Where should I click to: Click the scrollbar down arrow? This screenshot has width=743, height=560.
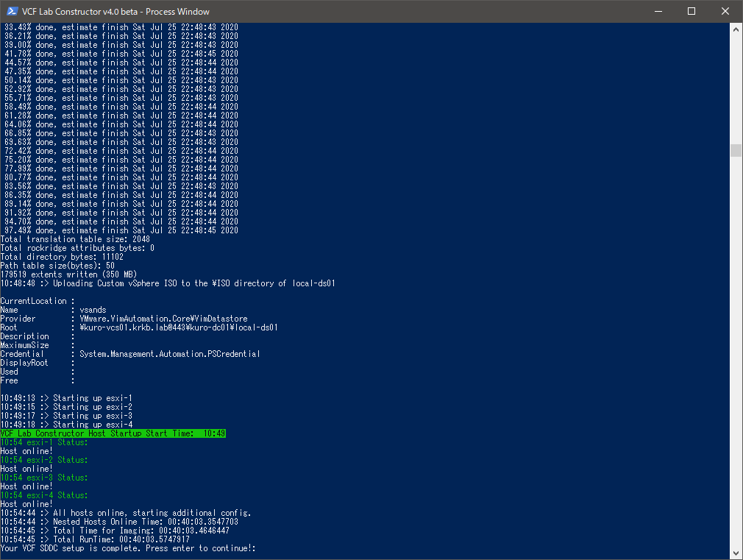pos(736,553)
